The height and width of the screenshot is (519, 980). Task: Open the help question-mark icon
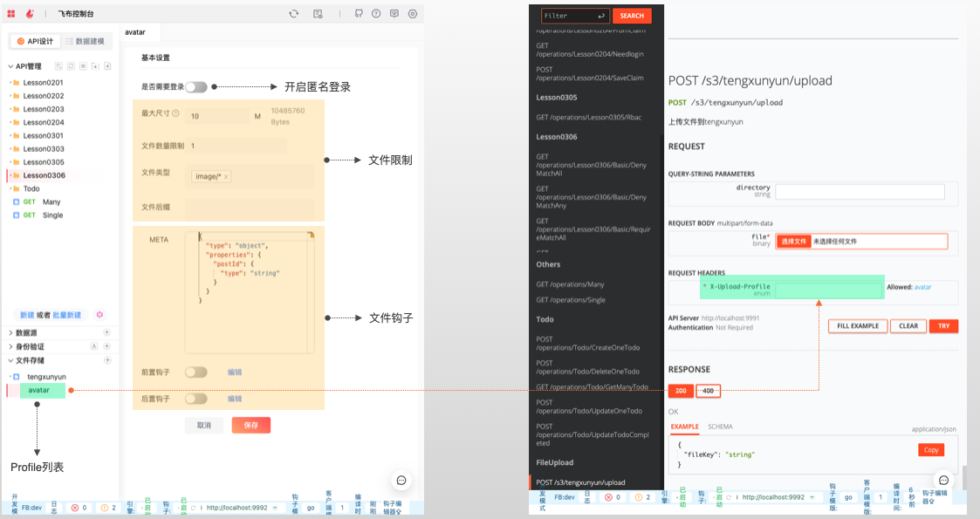[376, 14]
